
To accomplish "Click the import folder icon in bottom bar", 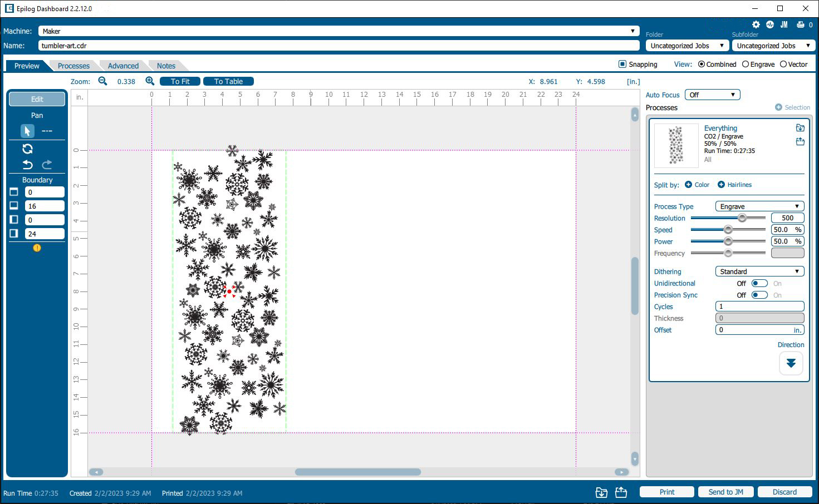I will point(601,492).
